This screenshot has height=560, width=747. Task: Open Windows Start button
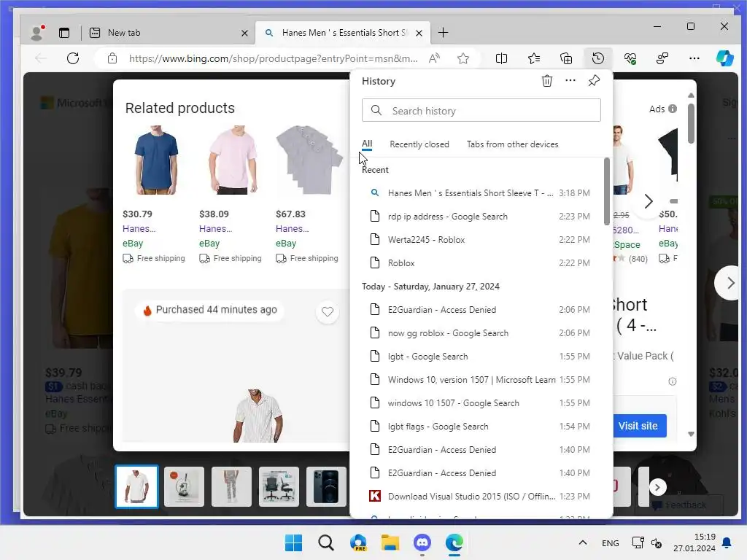[293, 542]
